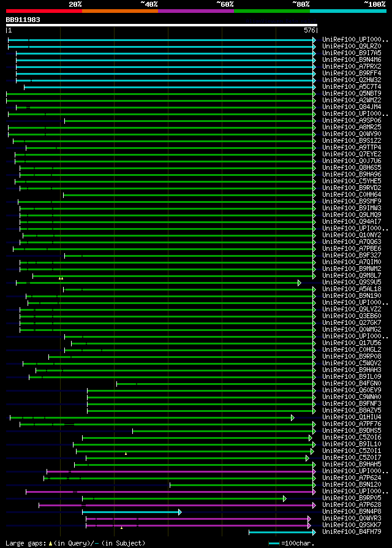Select the UniRef100_C5Z0I6 label
392x548 pixels.
pyautogui.click(x=352, y=438)
